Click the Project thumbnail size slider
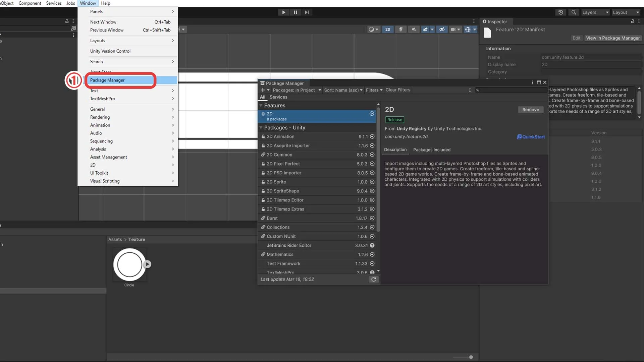This screenshot has height=362, width=644. pyautogui.click(x=463, y=357)
